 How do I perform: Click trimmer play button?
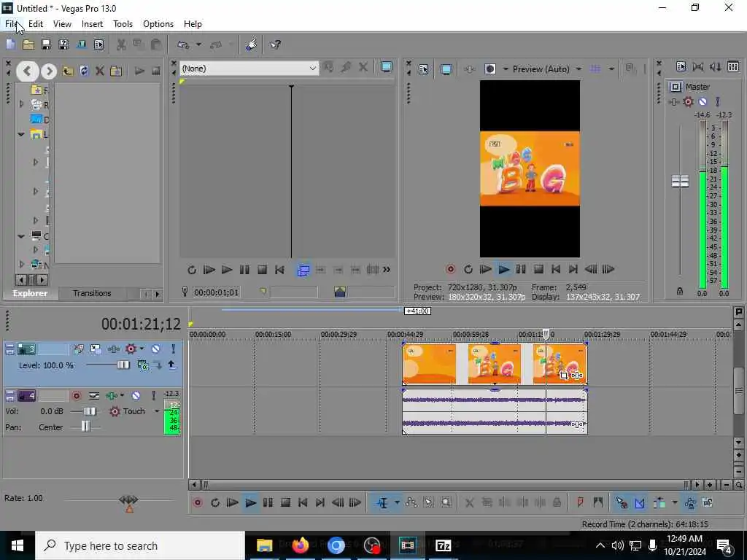227,270
